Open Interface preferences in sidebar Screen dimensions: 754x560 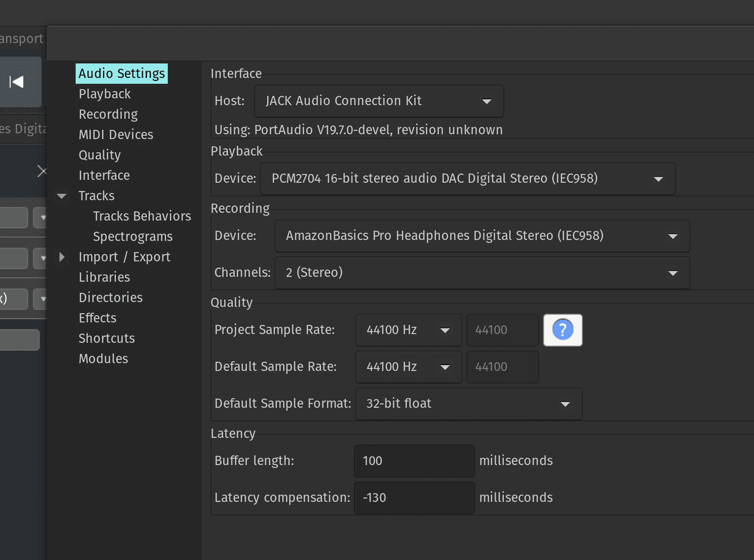[x=104, y=175]
